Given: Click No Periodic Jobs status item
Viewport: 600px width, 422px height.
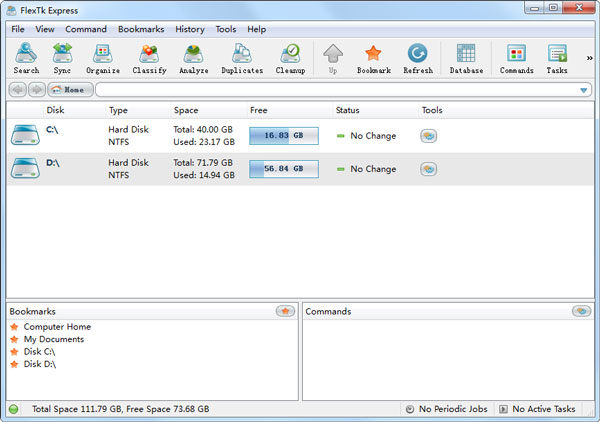Looking at the screenshot, I should point(446,409).
